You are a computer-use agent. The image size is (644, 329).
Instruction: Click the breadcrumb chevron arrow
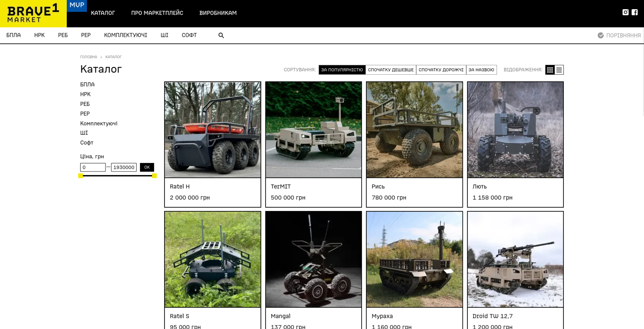pyautogui.click(x=101, y=57)
